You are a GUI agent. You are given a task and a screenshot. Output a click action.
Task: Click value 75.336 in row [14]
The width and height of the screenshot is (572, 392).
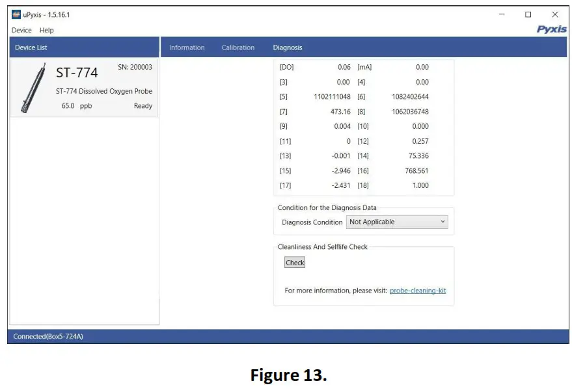coord(418,156)
